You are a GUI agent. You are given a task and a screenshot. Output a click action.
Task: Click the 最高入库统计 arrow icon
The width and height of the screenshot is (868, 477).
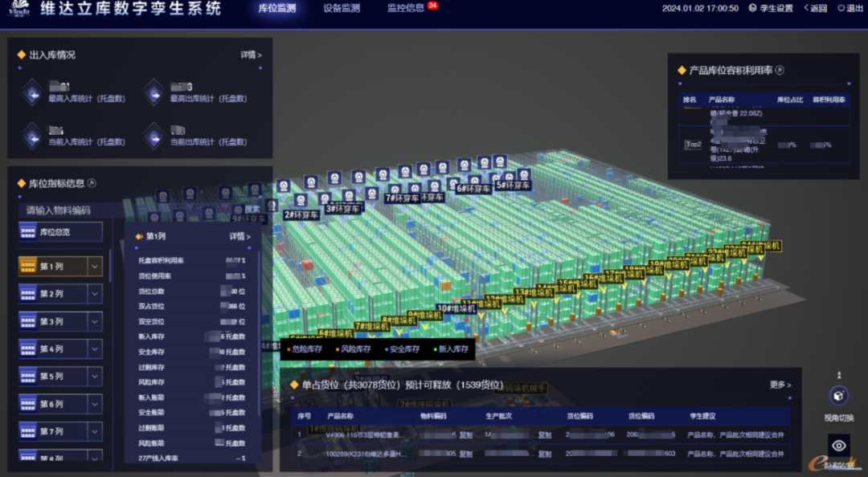(33, 92)
